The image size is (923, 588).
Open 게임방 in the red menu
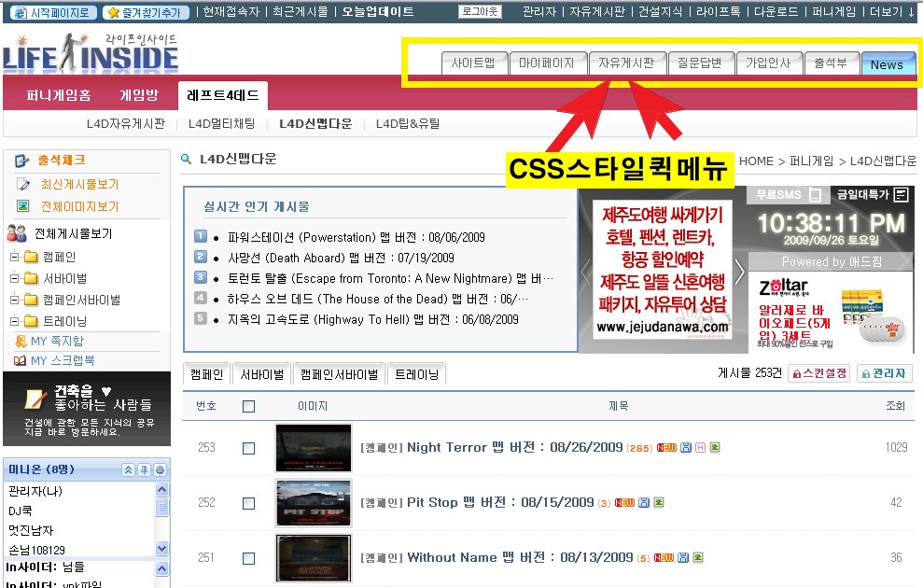click(139, 95)
